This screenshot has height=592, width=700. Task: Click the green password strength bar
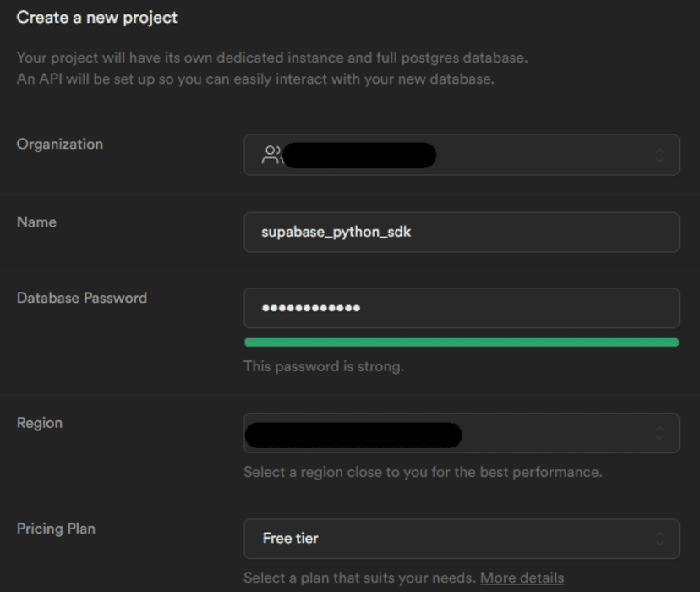click(462, 341)
